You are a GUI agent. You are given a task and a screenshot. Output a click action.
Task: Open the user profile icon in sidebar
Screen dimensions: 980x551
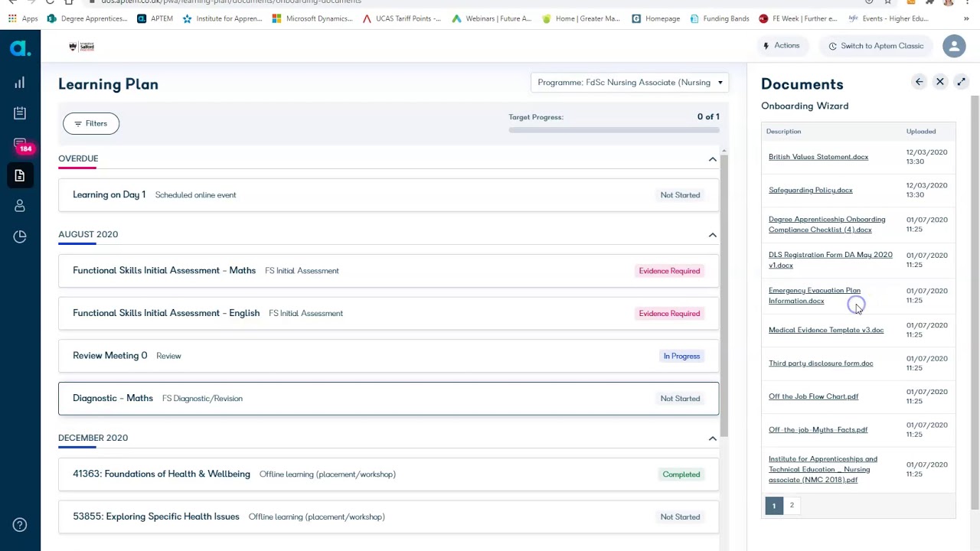[20, 206]
